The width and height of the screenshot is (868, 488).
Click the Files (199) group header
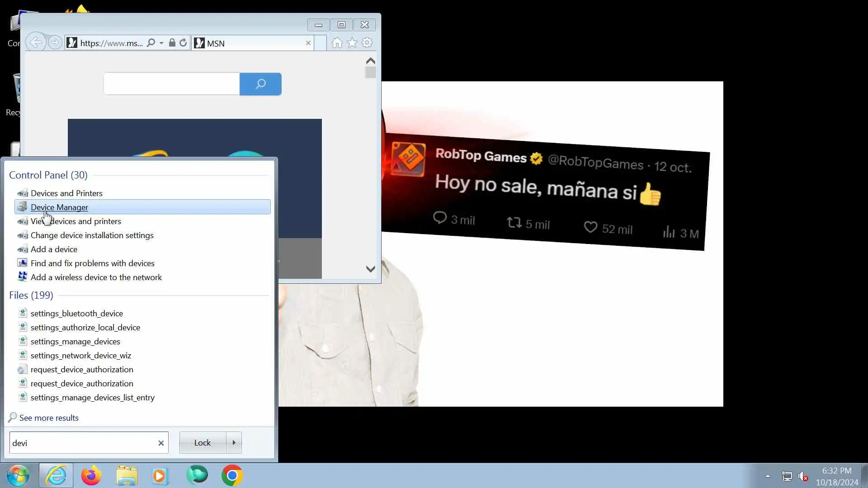[x=31, y=296]
